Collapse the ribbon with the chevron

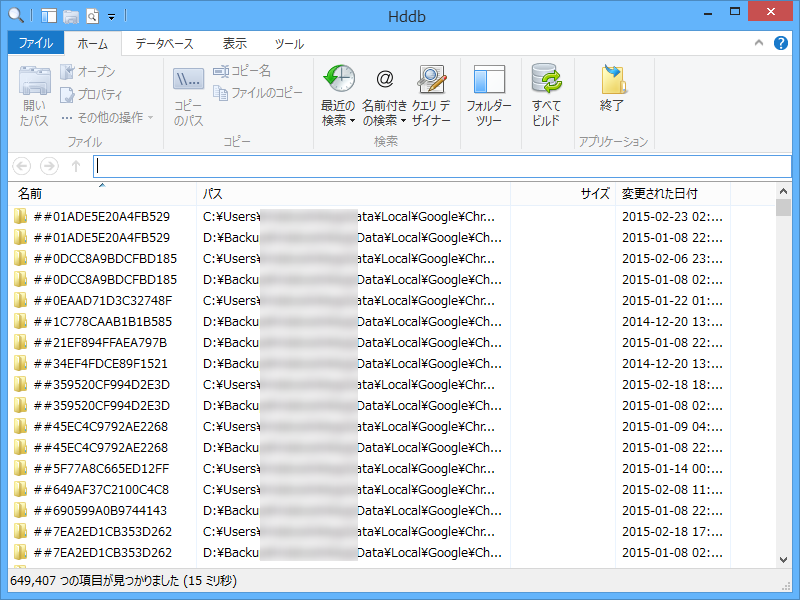(759, 43)
